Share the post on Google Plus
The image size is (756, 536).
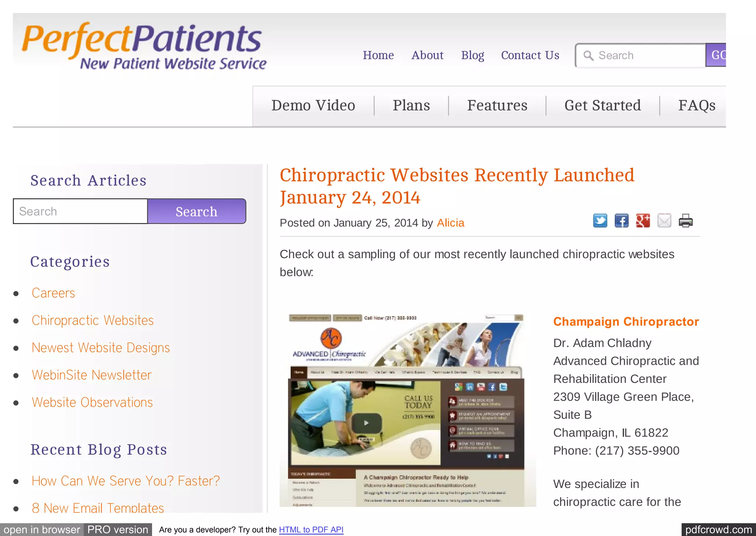coord(643,221)
